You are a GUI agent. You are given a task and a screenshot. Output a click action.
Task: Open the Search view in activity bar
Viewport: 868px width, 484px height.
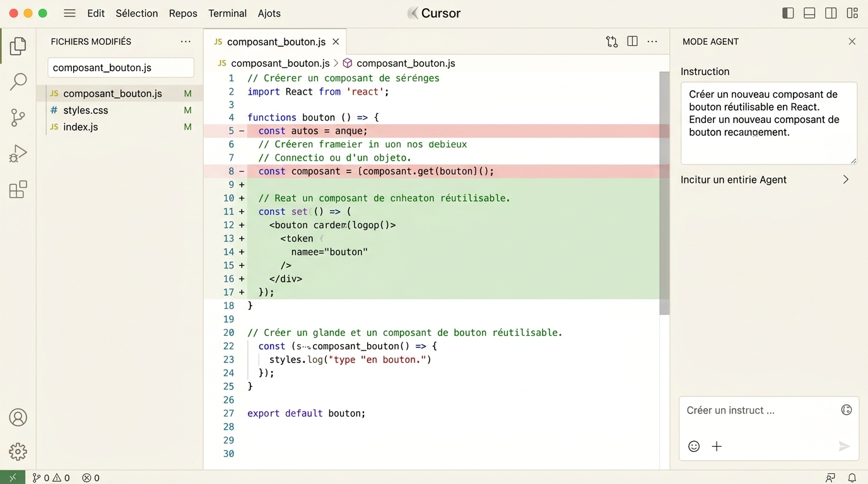[18, 81]
